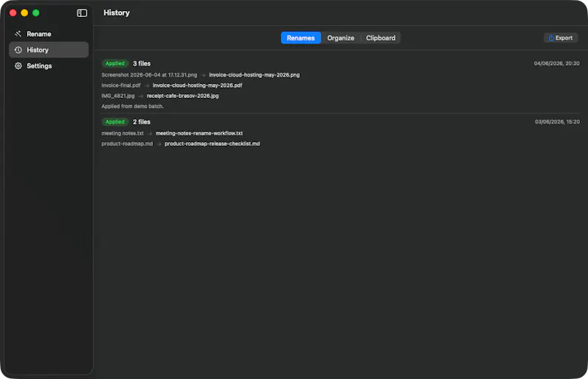This screenshot has width=588, height=379.
Task: Open Settings from the sidebar
Action: point(49,65)
